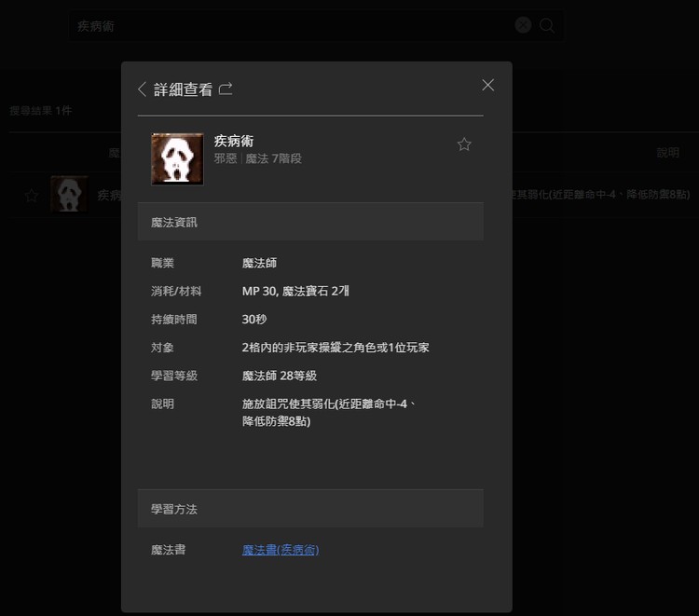This screenshot has width=699, height=616.
Task: Toggle the favorite star in the background result row
Action: click(32, 195)
